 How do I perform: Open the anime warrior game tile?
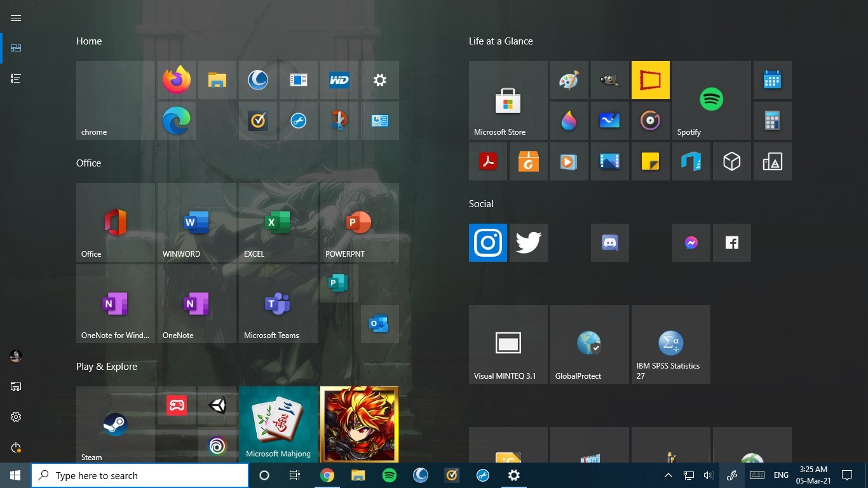pos(360,424)
